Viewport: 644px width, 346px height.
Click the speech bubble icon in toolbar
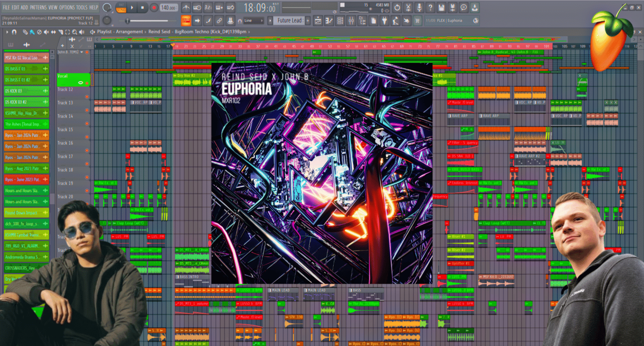(x=464, y=8)
